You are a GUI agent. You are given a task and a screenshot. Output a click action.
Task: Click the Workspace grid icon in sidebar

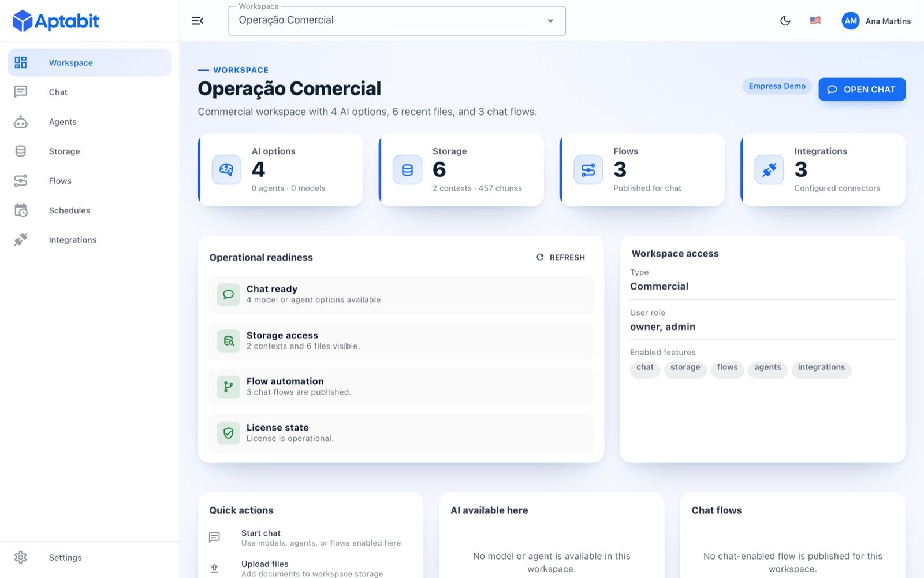21,62
